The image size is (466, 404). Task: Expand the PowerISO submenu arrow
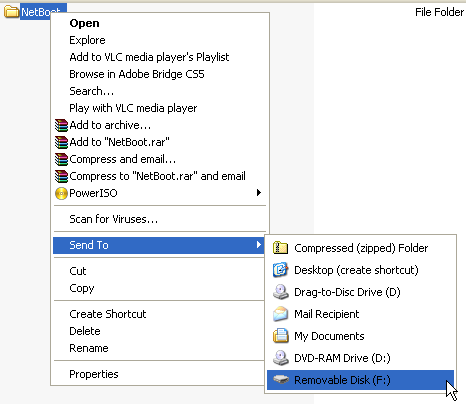(x=259, y=193)
